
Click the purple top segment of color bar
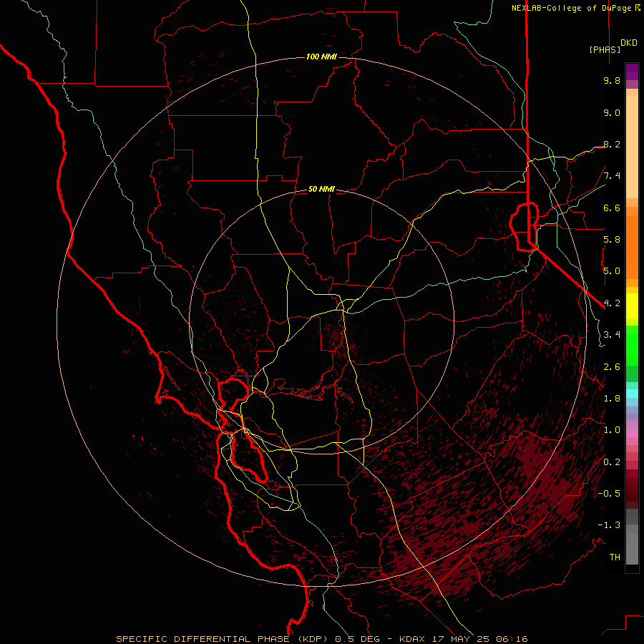click(x=632, y=72)
